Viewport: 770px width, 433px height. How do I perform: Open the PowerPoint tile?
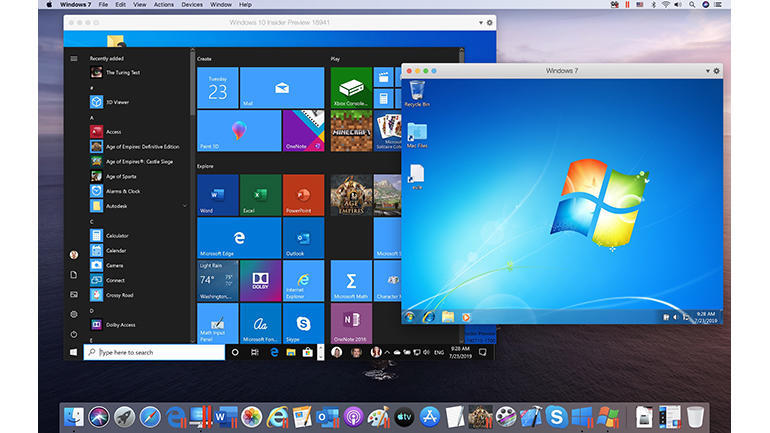(x=303, y=195)
